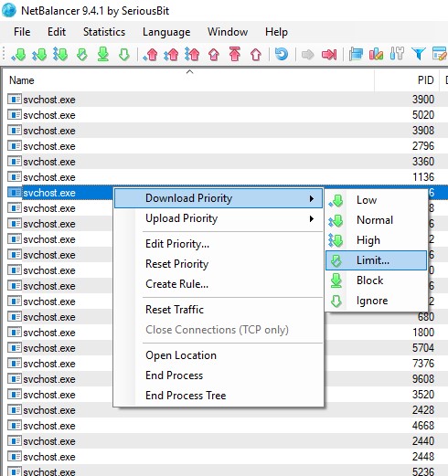Viewport: 448px width, 476px height.
Task: Open the wrench settings toolbar icon
Action: 397,54
